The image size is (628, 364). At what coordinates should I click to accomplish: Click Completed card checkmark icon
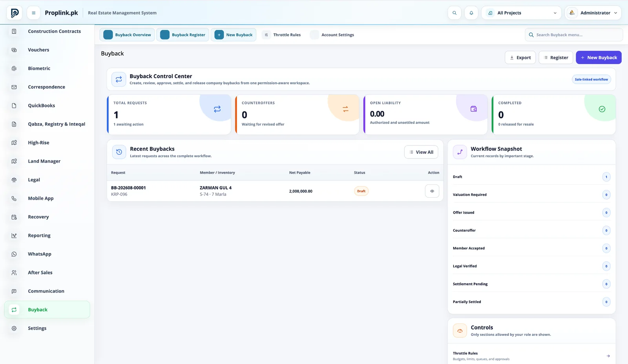pyautogui.click(x=602, y=109)
